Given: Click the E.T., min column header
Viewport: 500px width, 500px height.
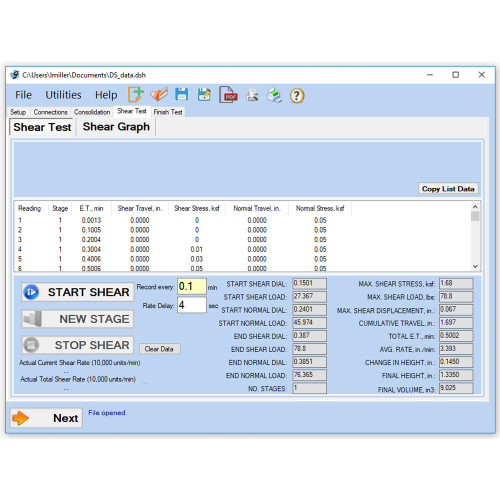Looking at the screenshot, I should click(x=91, y=208).
